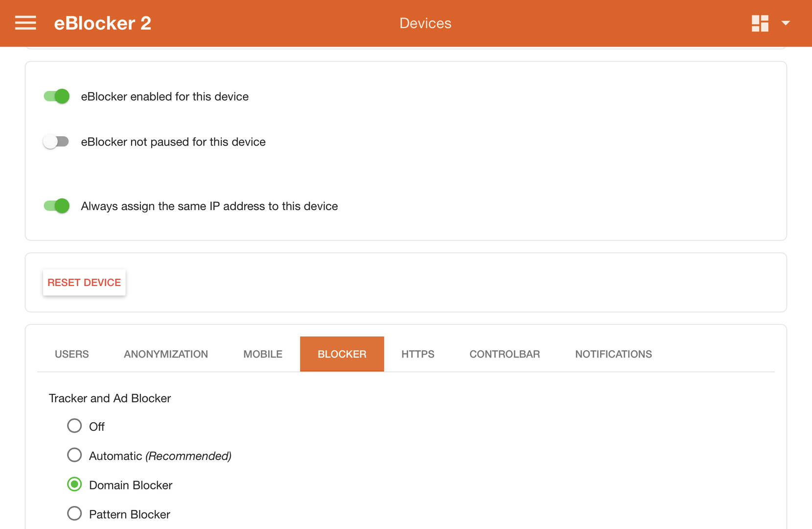Click the RESET DEVICE button
This screenshot has height=529, width=812.
[x=84, y=282]
